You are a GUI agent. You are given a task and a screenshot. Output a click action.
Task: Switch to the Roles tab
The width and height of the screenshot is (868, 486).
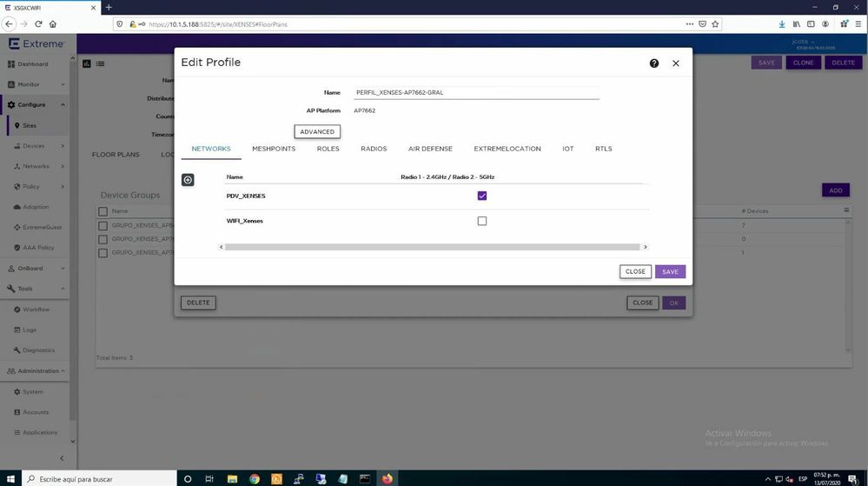(x=328, y=149)
